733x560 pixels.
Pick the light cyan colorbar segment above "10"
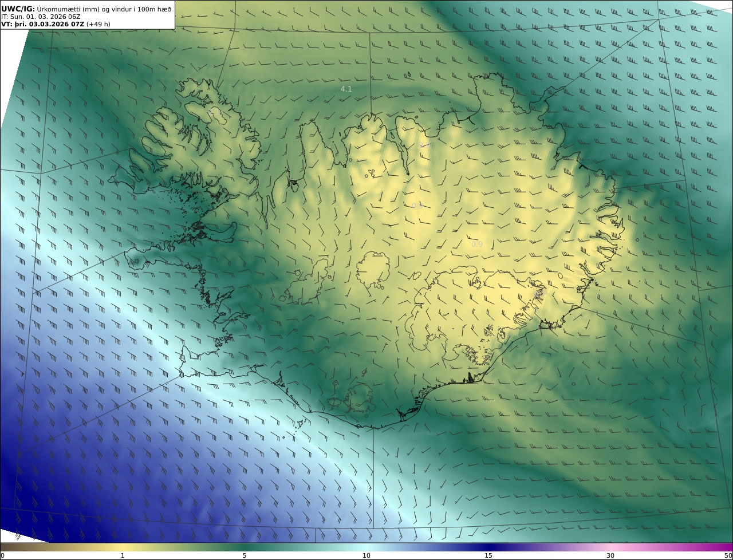click(x=366, y=547)
